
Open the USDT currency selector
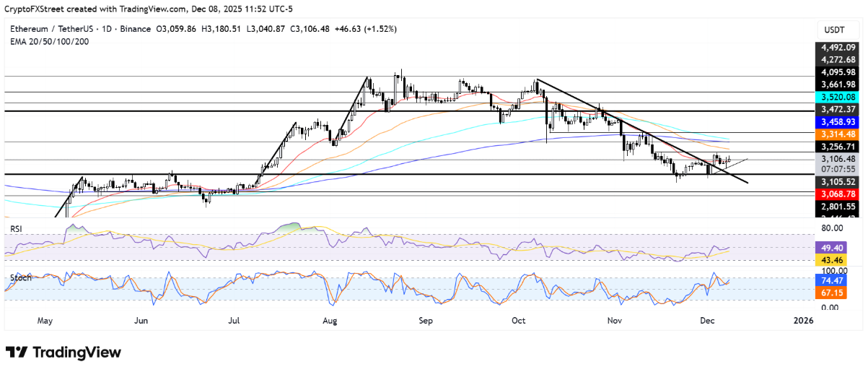(833, 30)
